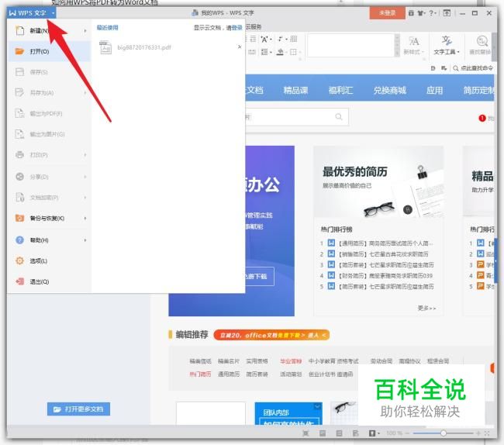Click the shirt-shaped skin icon in title bar
The image size is (504, 445).
click(x=421, y=13)
